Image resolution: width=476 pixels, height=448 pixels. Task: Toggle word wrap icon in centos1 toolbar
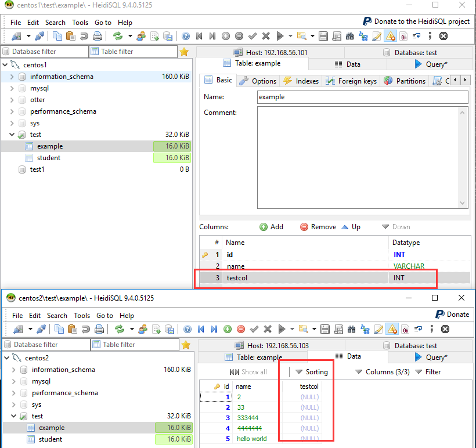[x=417, y=37]
